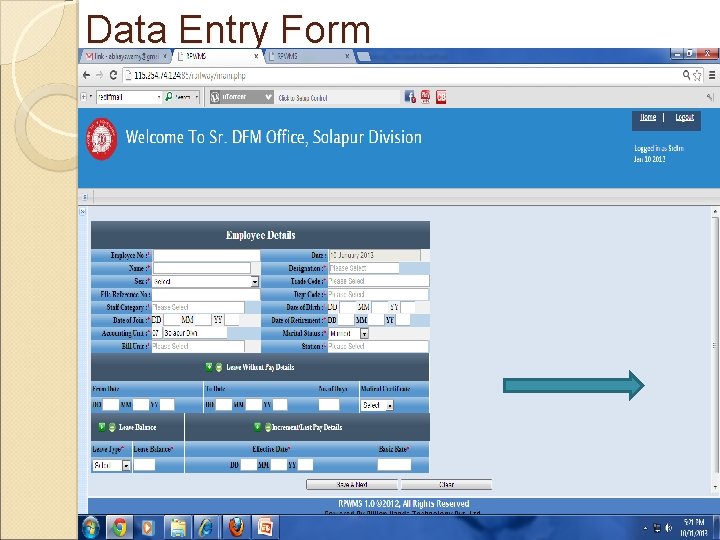
Task: Click the Date of Retirement YY field
Action: click(x=402, y=320)
